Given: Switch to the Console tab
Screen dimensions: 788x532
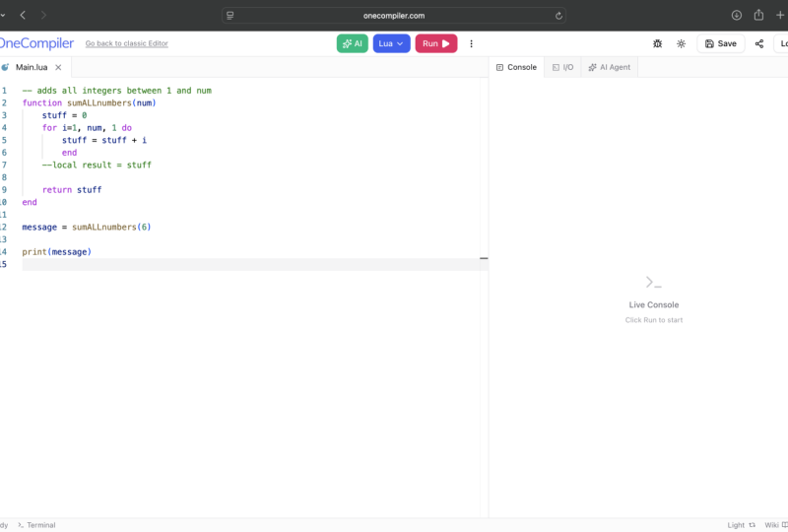Looking at the screenshot, I should coord(516,67).
